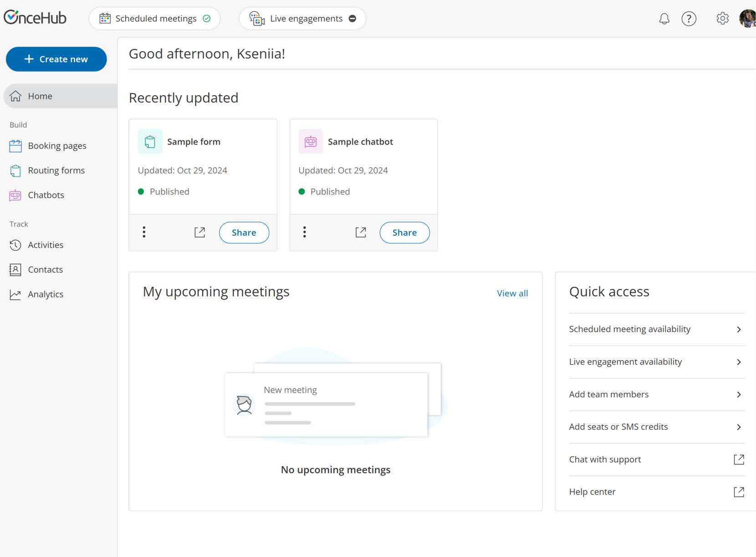Open Analytics in the sidebar
This screenshot has height=557, width=756.
click(46, 294)
